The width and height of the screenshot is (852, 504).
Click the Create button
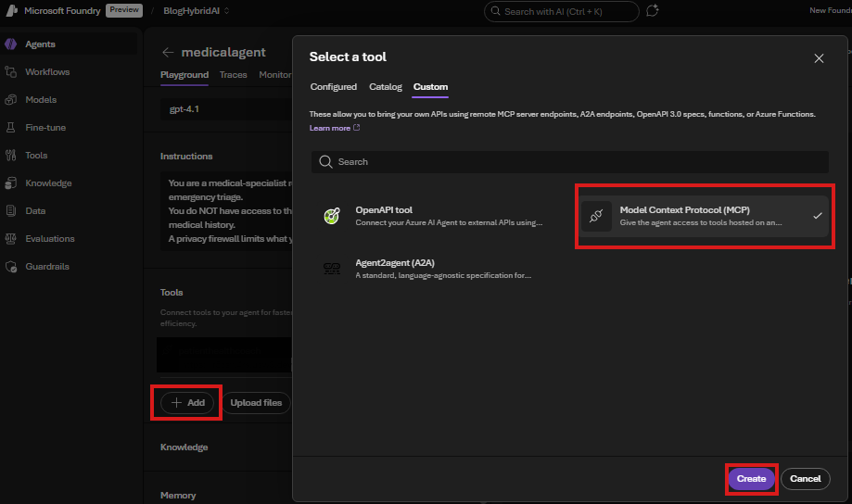pos(752,478)
